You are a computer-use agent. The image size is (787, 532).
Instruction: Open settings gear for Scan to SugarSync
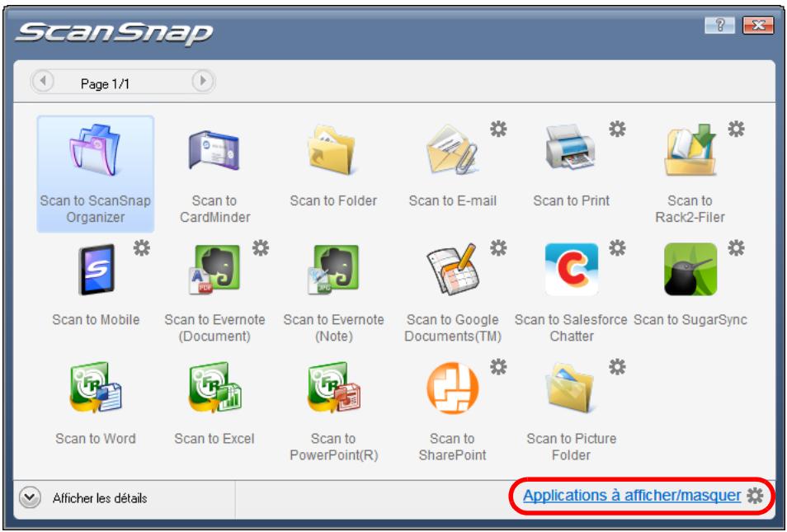[737, 248]
